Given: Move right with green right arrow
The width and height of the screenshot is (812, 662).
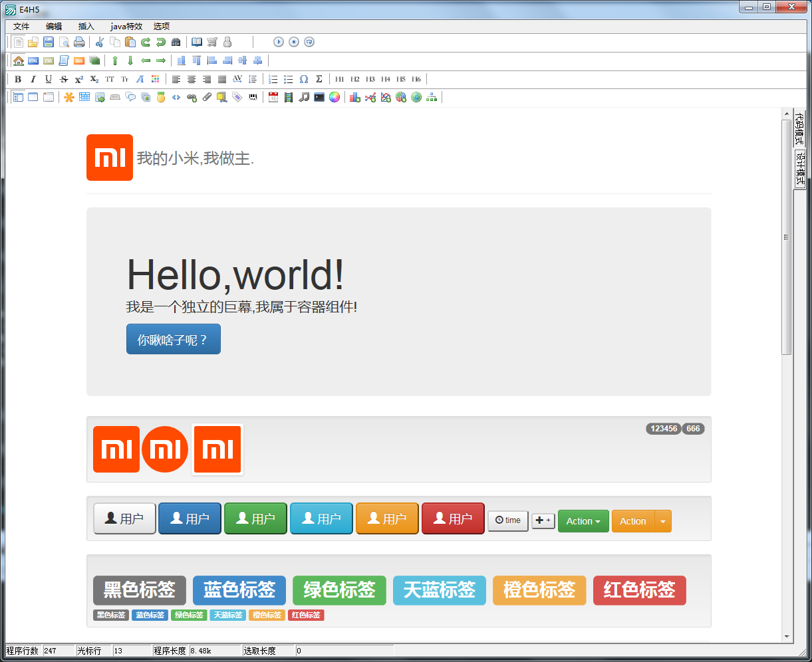Looking at the screenshot, I should (x=161, y=60).
